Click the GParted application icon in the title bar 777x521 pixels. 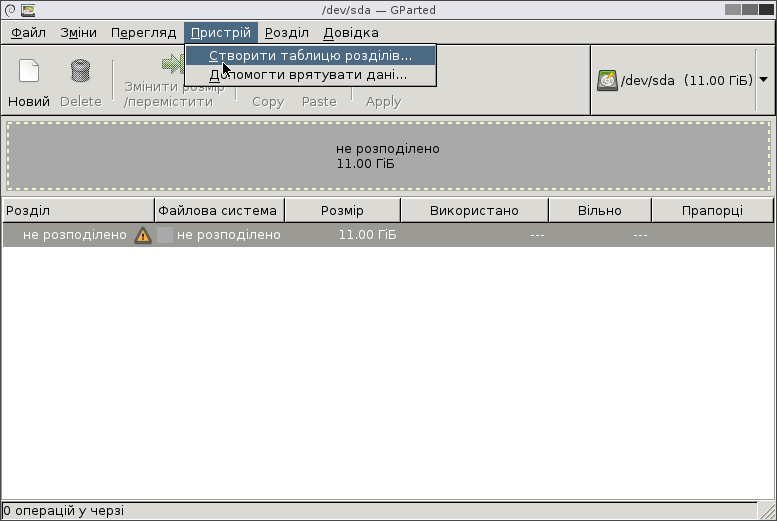tap(28, 10)
